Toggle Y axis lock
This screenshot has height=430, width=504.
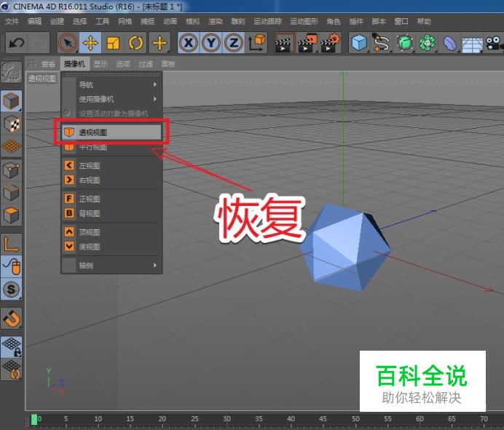coord(211,43)
